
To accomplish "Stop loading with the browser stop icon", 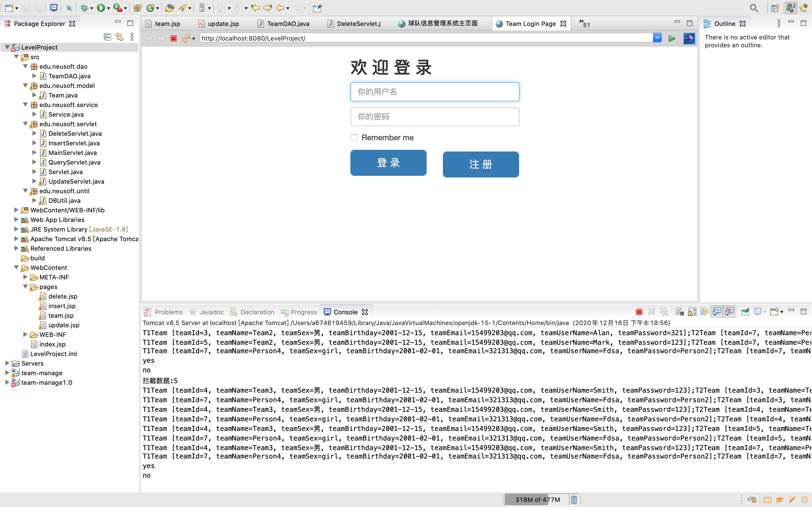I will 173,38.
